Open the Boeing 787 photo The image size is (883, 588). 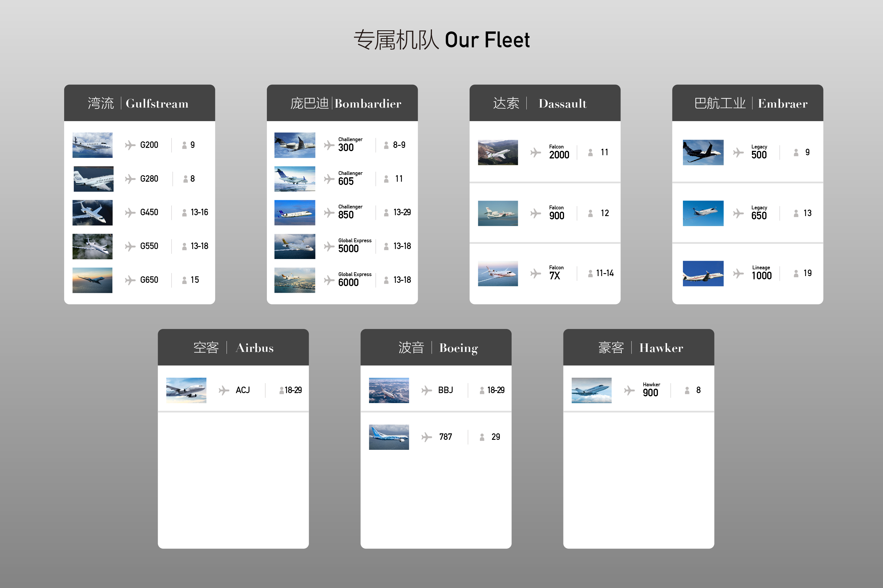pos(389,437)
